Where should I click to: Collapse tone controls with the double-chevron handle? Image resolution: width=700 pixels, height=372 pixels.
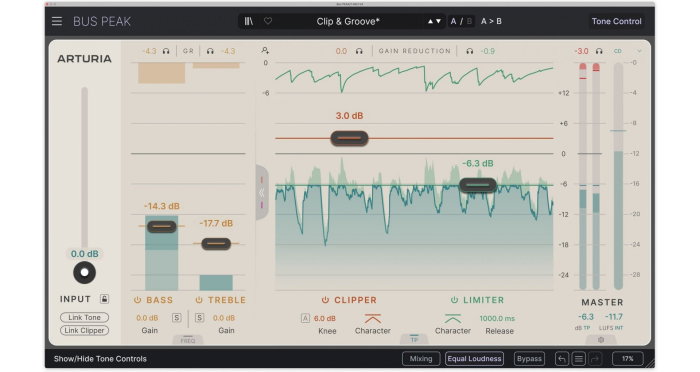262,192
